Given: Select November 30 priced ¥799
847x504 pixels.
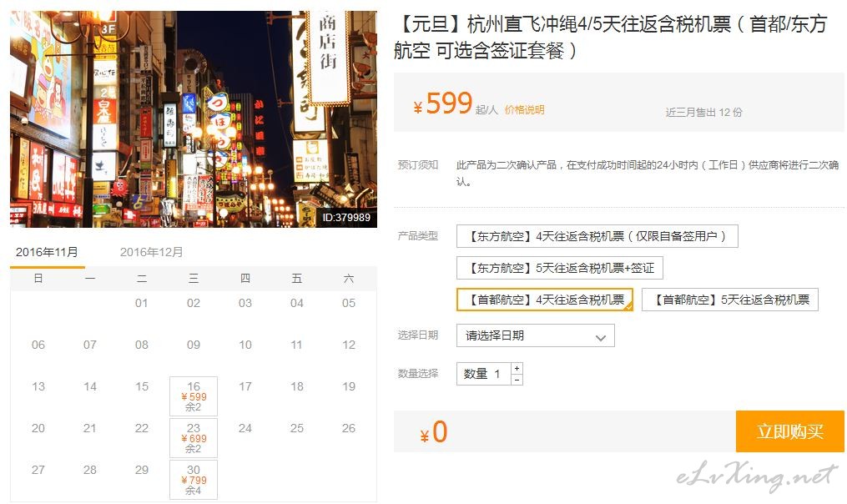Looking at the screenshot, I should pos(194,479).
